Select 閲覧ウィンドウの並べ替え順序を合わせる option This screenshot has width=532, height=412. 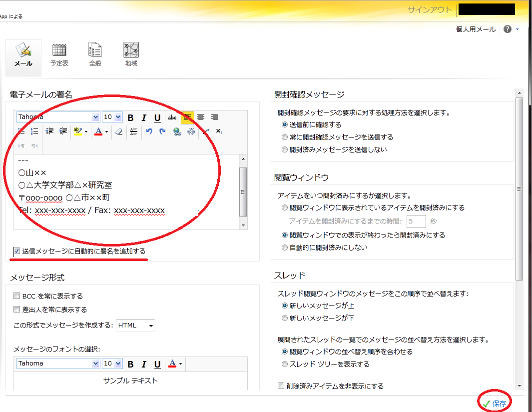285,351
